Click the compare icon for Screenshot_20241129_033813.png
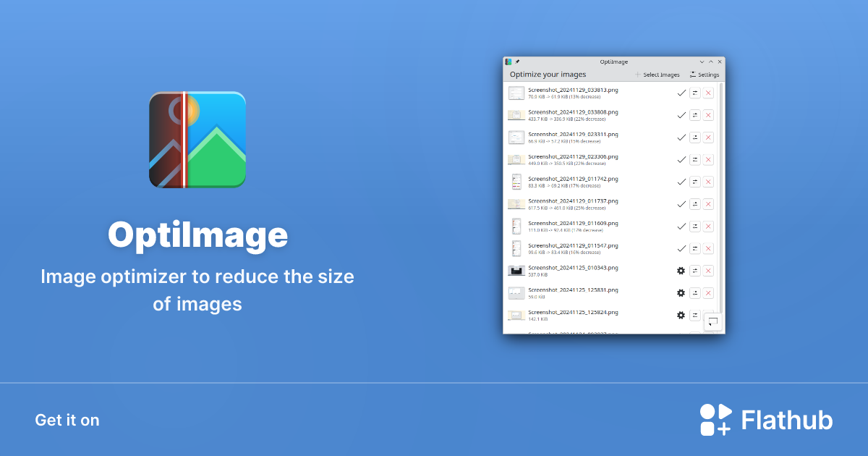 (695, 93)
